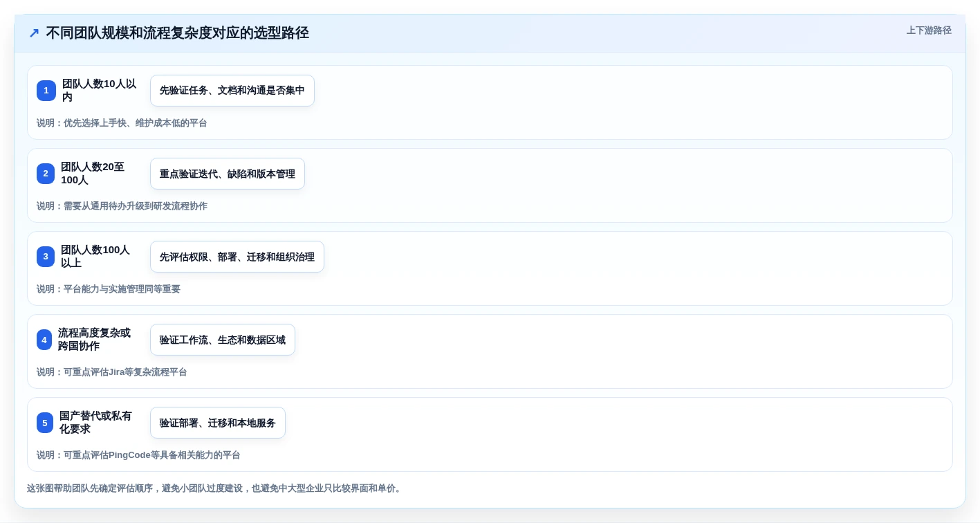The image size is (980, 523).
Task: Click the 团队人数100人以上 label
Action: 95,257
